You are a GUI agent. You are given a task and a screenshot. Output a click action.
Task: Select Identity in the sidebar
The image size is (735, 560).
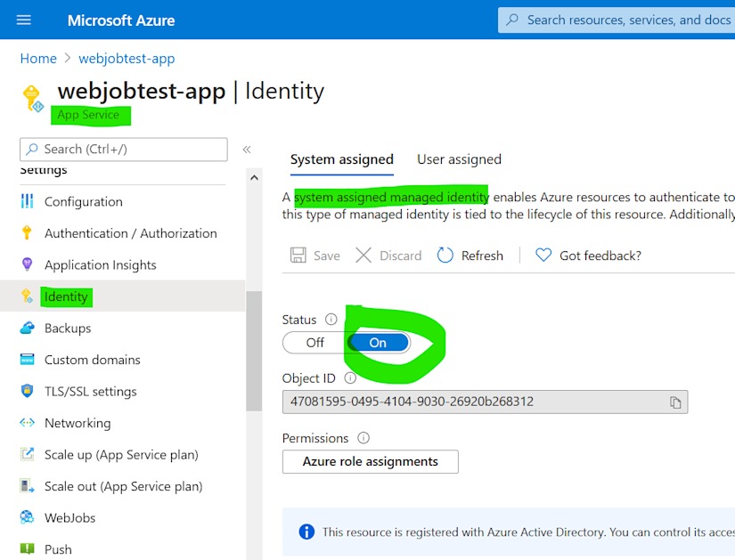pyautogui.click(x=122, y=296)
